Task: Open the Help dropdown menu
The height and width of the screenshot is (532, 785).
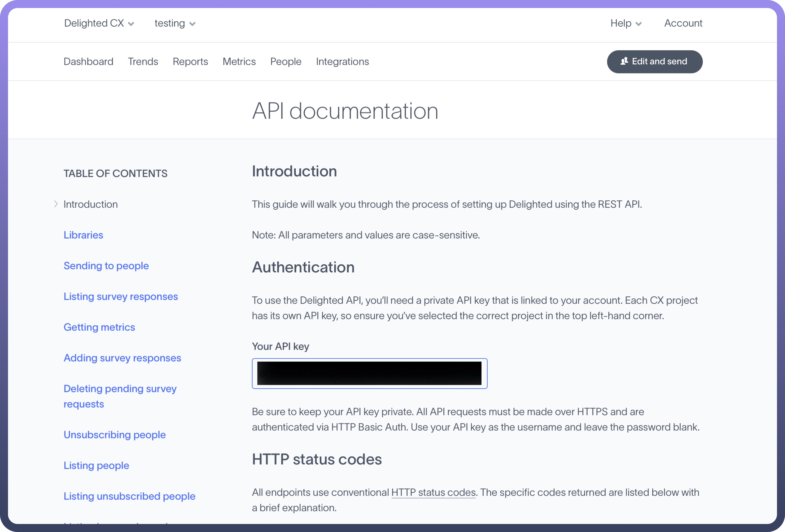Action: 626,23
